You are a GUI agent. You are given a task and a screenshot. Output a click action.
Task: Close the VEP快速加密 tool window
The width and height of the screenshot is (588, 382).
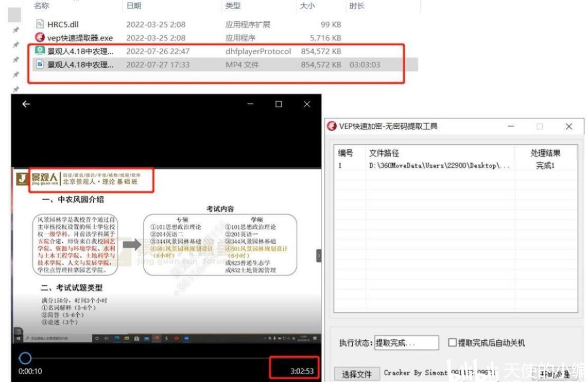pos(569,126)
